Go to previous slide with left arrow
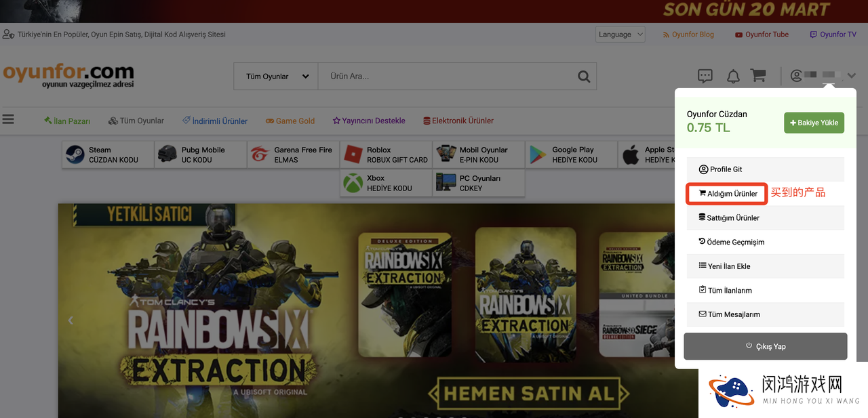 point(71,320)
